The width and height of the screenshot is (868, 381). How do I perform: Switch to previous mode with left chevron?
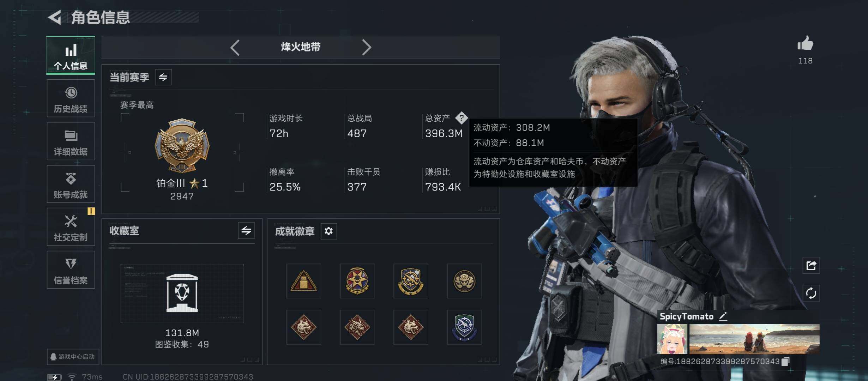235,47
